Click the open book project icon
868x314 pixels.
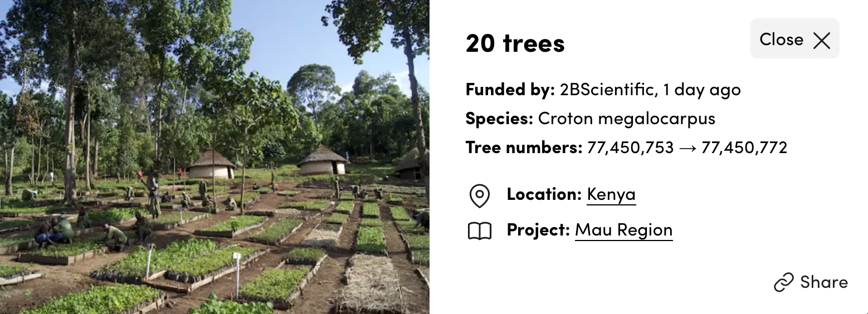click(480, 231)
